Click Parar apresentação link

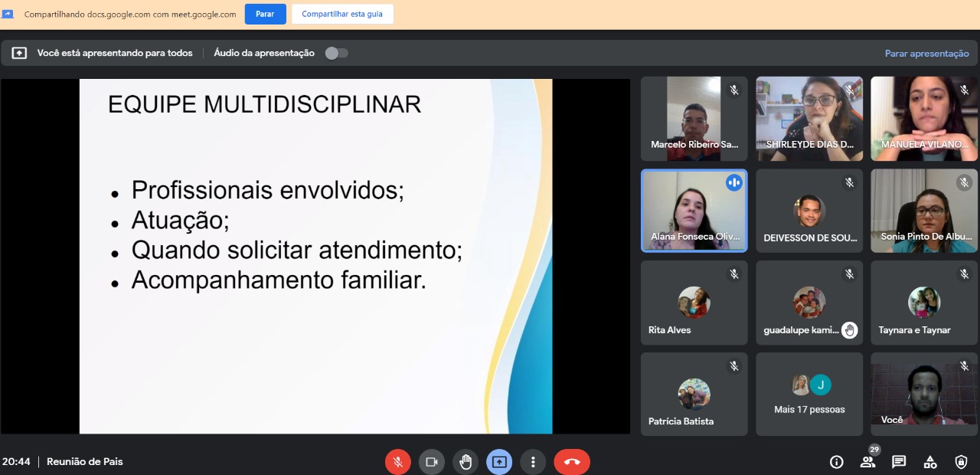coord(926,54)
